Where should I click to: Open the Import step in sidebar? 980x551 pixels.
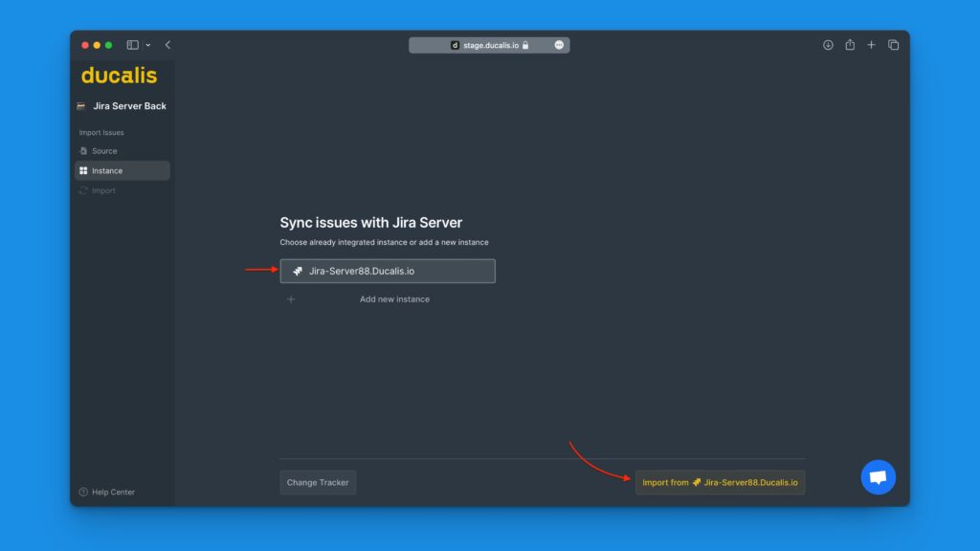click(x=103, y=191)
